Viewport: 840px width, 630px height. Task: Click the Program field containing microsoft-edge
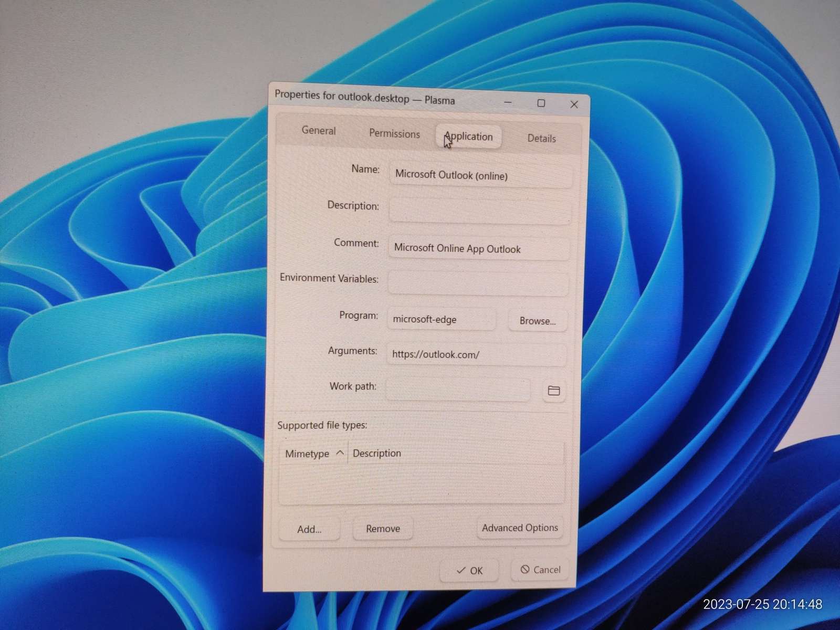[442, 319]
